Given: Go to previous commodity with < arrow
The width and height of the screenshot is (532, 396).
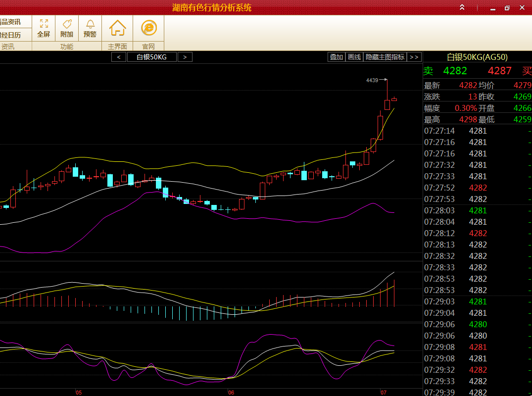Looking at the screenshot, I should (x=119, y=57).
